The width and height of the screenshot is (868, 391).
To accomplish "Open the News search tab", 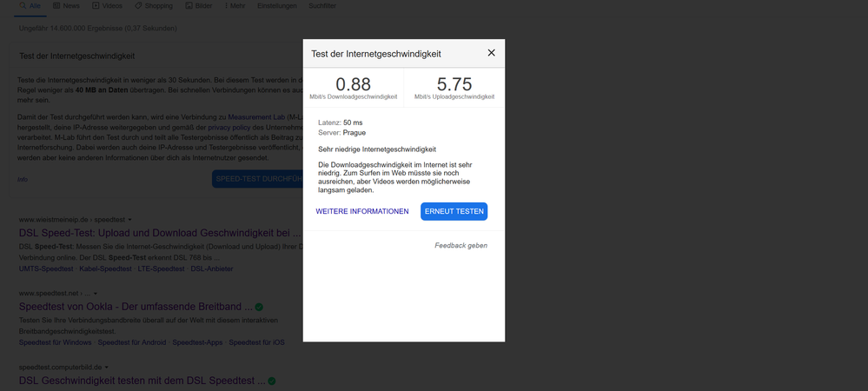I will (x=66, y=5).
